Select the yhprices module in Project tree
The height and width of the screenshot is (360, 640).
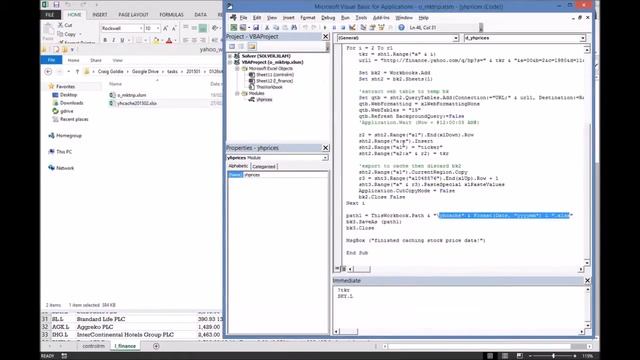tap(264, 100)
